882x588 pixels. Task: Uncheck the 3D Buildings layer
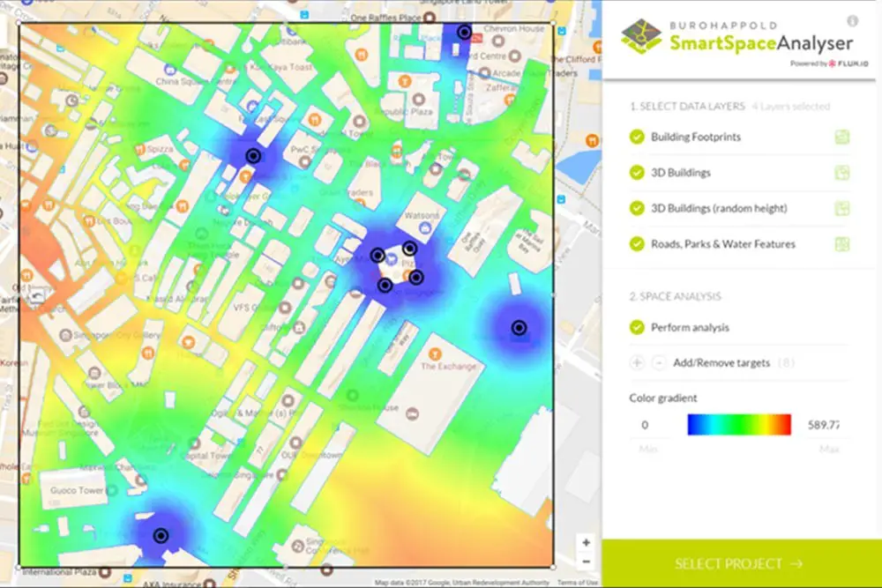pos(637,173)
